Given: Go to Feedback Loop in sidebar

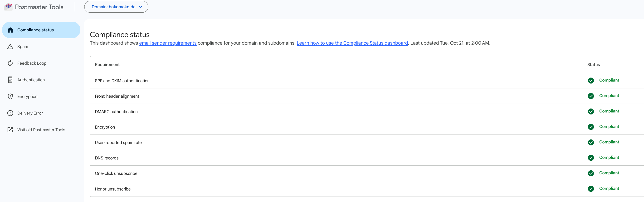Looking at the screenshot, I should (x=32, y=63).
